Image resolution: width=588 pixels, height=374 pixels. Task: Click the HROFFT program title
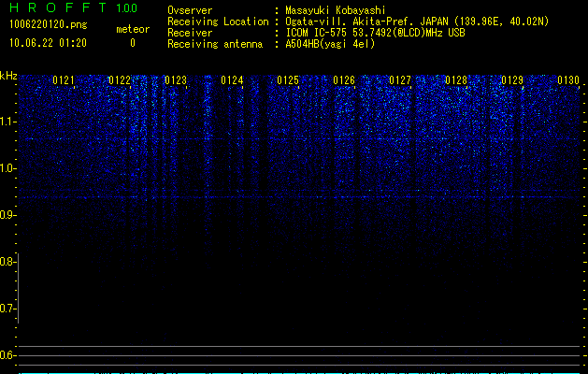coord(58,7)
